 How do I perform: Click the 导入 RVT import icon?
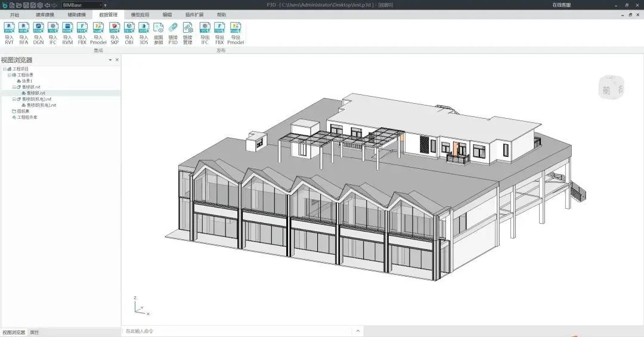9,33
